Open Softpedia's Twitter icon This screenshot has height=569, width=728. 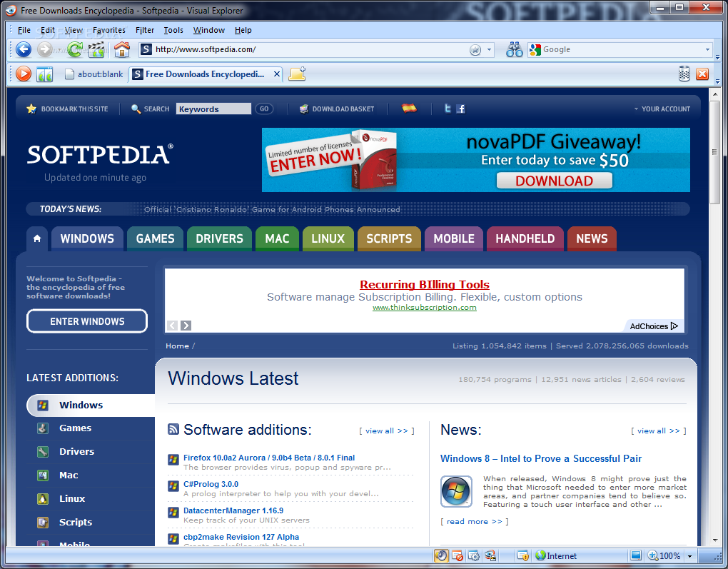(x=448, y=109)
